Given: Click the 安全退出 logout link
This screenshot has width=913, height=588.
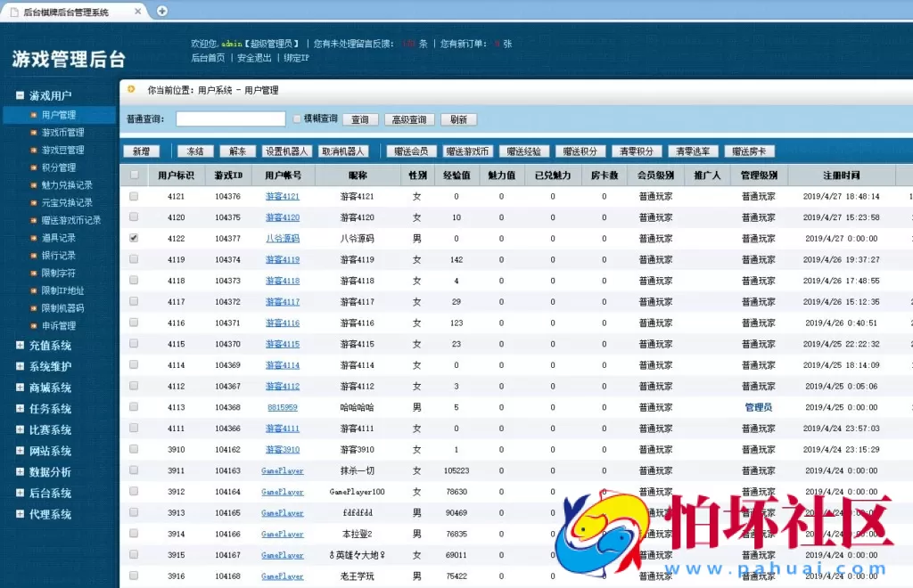Looking at the screenshot, I should (x=252, y=60).
